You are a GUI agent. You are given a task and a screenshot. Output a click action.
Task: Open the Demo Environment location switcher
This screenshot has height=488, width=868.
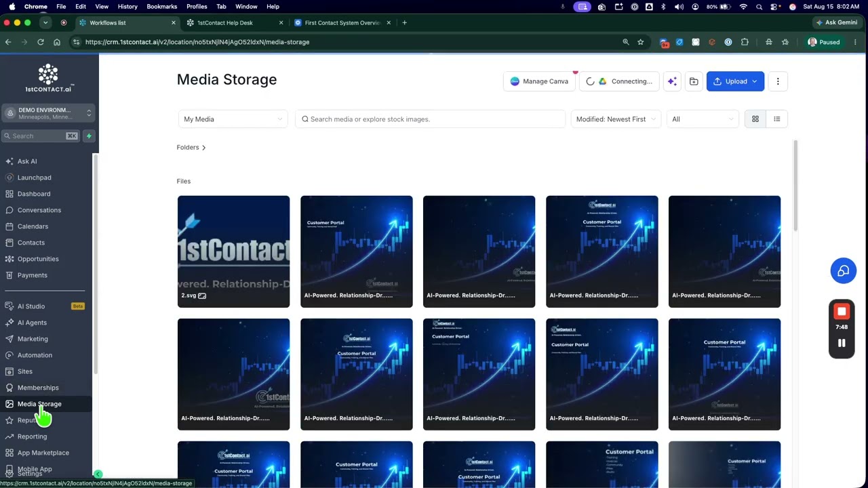coord(47,113)
